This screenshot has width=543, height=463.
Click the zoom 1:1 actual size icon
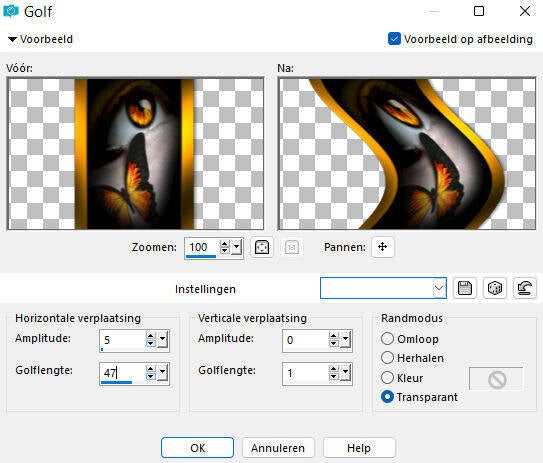(x=292, y=247)
